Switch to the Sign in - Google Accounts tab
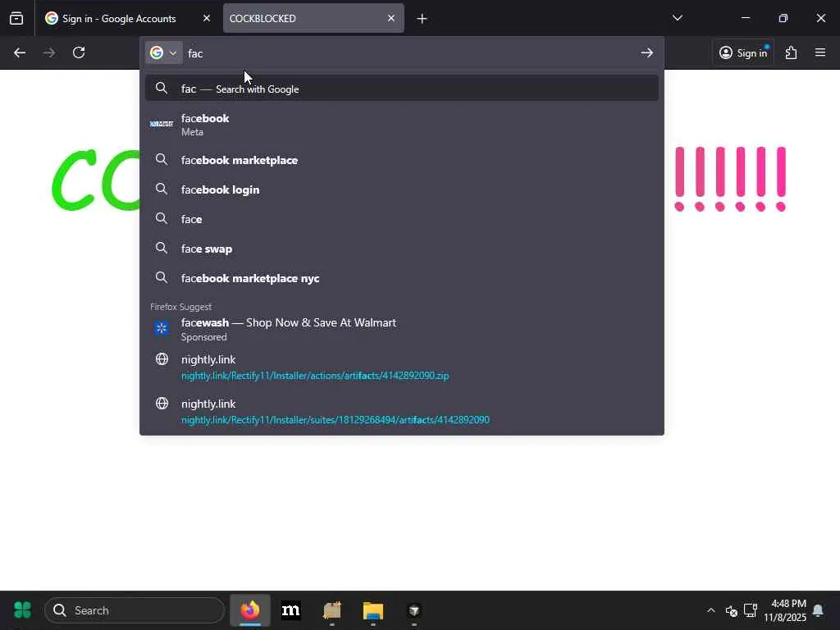Screen dimensions: 840x630 pos(127,18)
